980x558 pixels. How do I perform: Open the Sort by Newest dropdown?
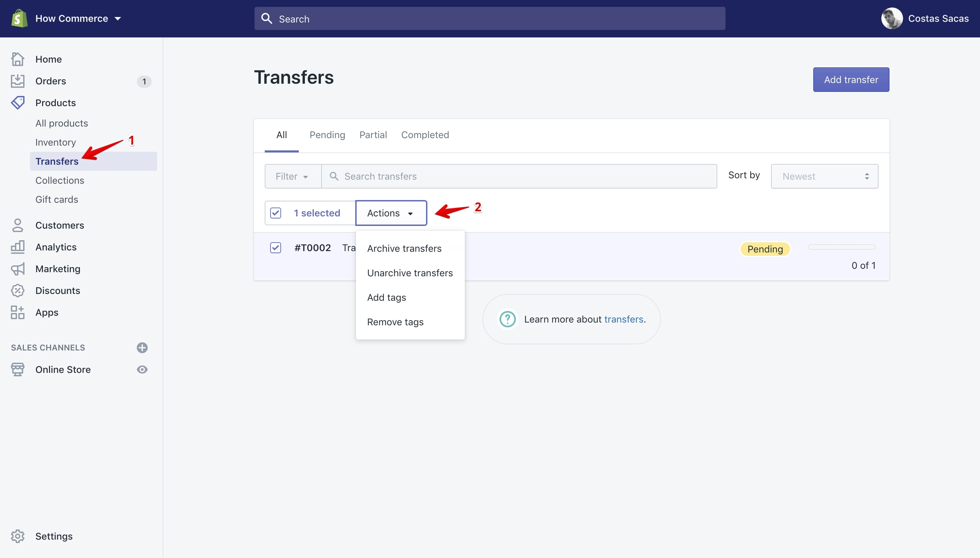(x=824, y=176)
